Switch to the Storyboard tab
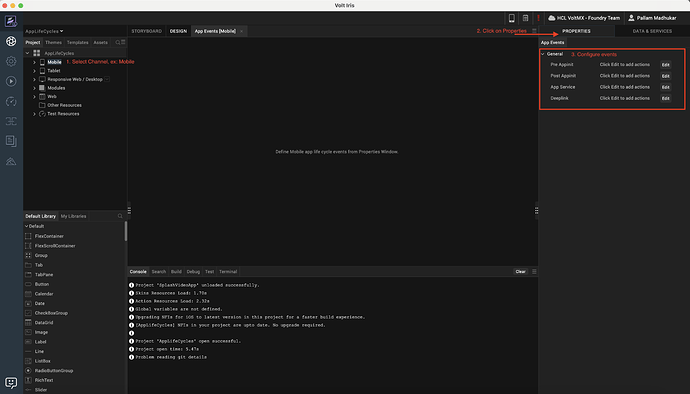Viewport: 690px width, 394px height. [x=147, y=31]
